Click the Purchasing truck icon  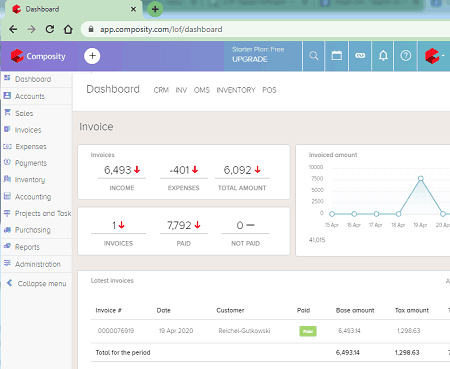[x=7, y=230]
